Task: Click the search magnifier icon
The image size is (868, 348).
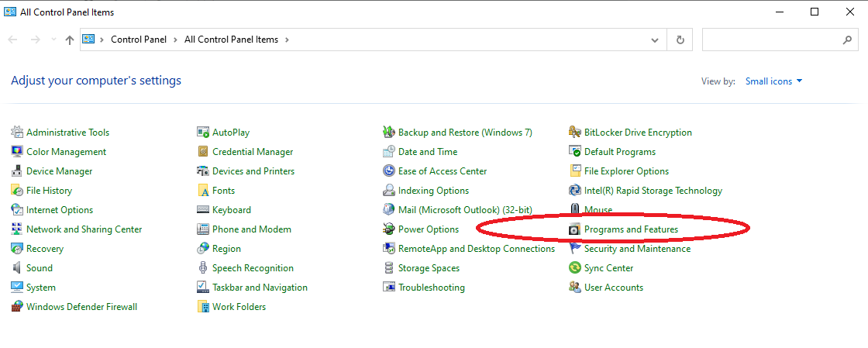Action: (x=847, y=40)
